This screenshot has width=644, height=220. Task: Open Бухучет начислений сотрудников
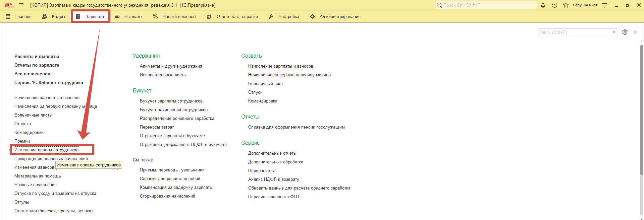pyautogui.click(x=174, y=110)
